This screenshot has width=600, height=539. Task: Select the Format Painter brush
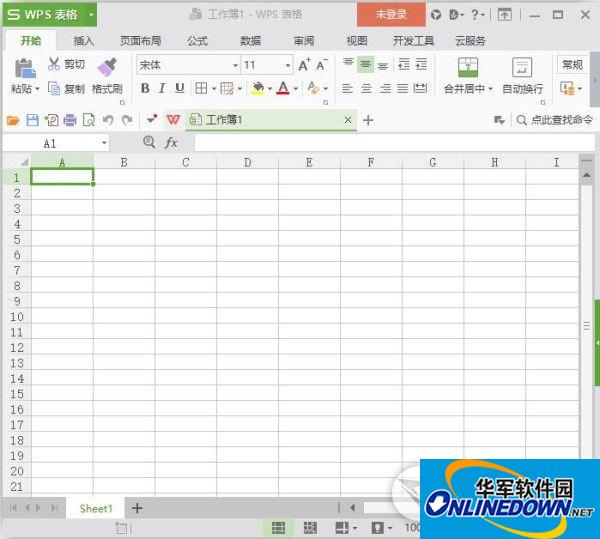pyautogui.click(x=108, y=67)
